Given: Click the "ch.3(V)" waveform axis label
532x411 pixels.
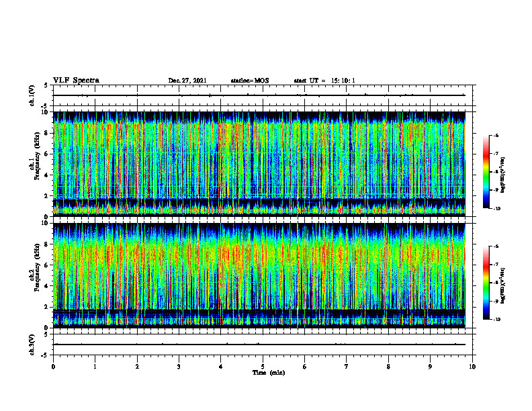Looking at the screenshot, I should point(32,345).
